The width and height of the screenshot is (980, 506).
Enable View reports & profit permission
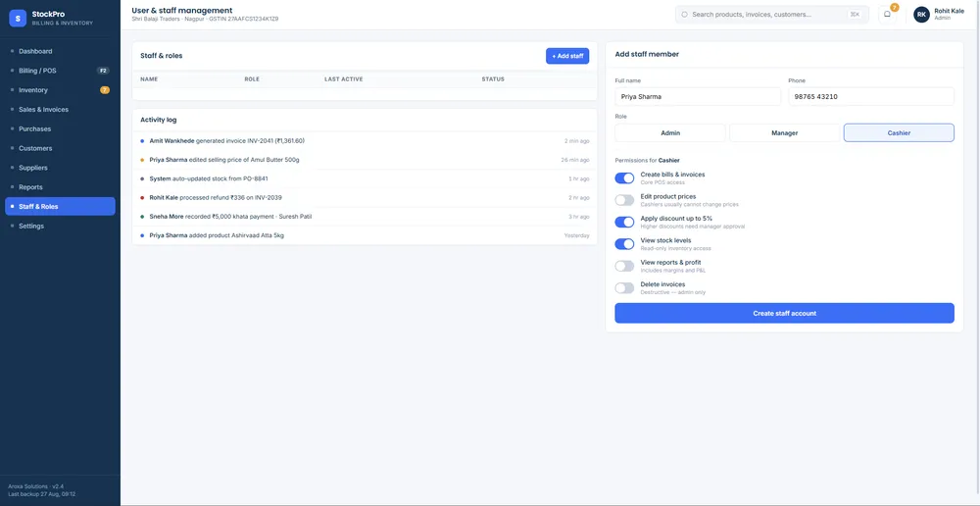click(x=624, y=266)
